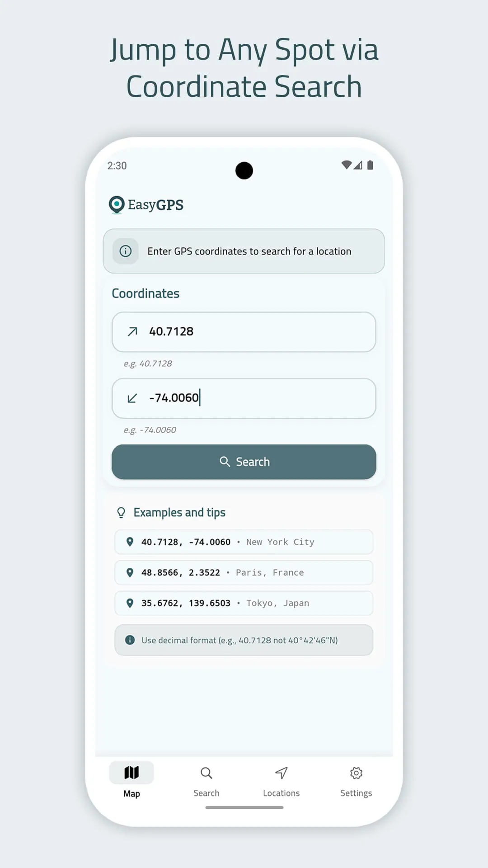Tap the pin icon for Tokyo, Japan

tap(130, 603)
